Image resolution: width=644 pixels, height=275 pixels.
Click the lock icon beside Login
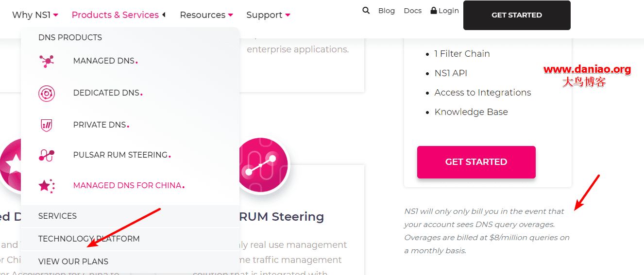tap(434, 10)
